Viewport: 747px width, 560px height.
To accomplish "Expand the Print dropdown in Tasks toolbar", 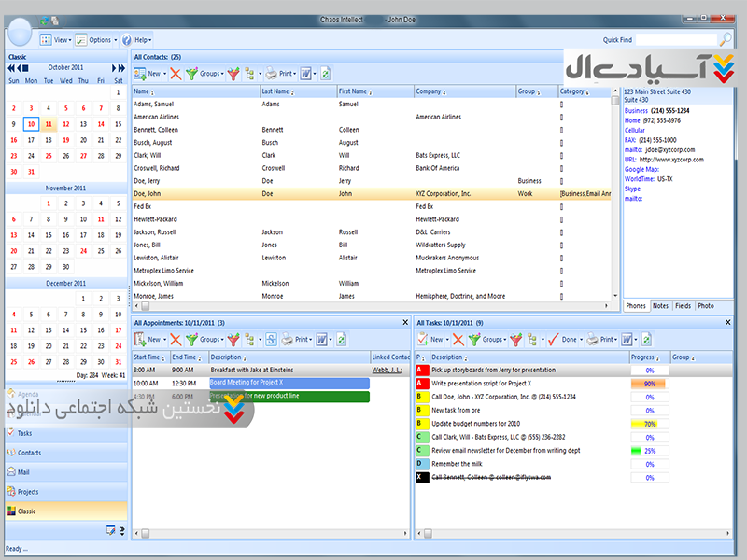I will click(606, 340).
